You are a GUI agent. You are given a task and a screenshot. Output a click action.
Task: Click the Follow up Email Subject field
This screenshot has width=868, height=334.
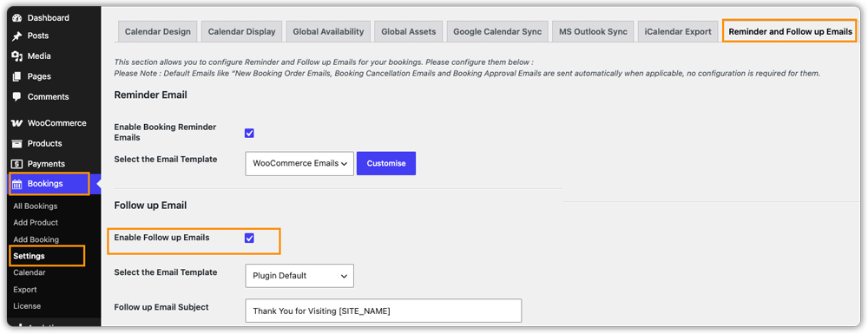tap(384, 311)
